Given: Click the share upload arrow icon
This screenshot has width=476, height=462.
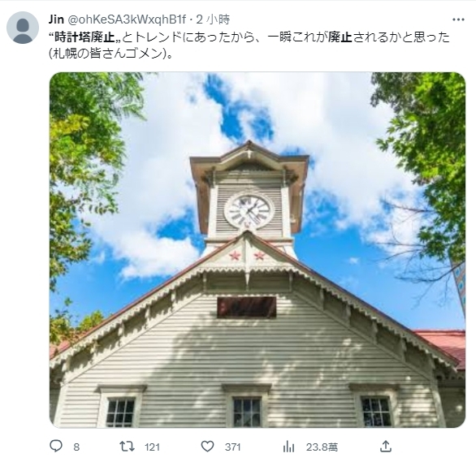Looking at the screenshot, I should (x=386, y=447).
